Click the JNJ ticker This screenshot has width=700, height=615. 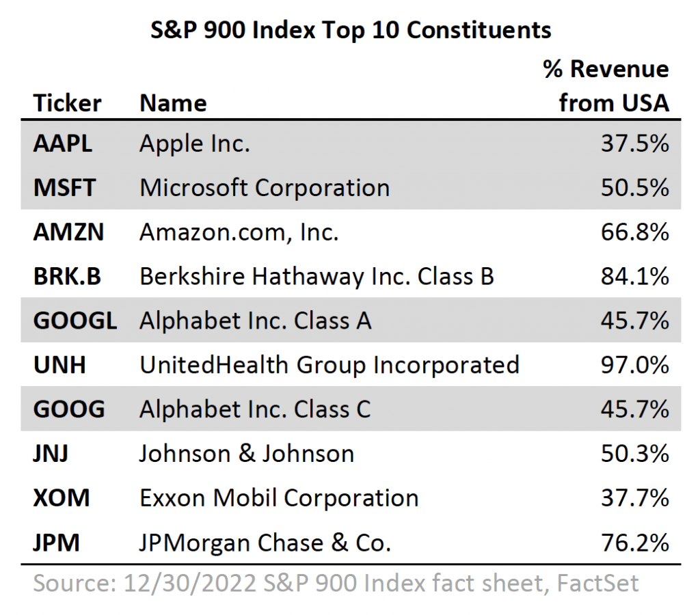[51, 454]
